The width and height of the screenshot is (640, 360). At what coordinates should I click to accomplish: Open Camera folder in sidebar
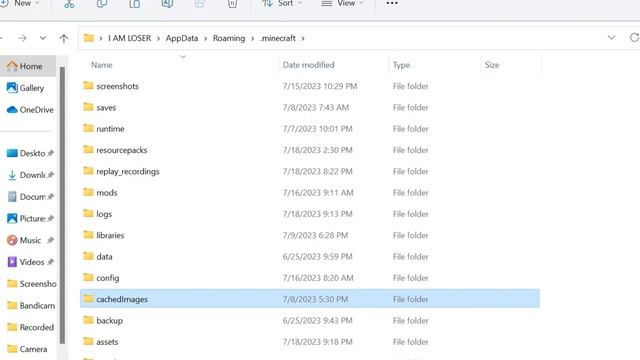click(x=28, y=349)
